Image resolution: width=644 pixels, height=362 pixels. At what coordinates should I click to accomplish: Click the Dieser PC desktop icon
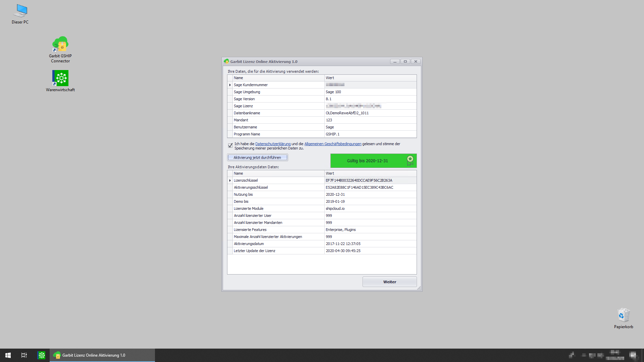pyautogui.click(x=20, y=11)
